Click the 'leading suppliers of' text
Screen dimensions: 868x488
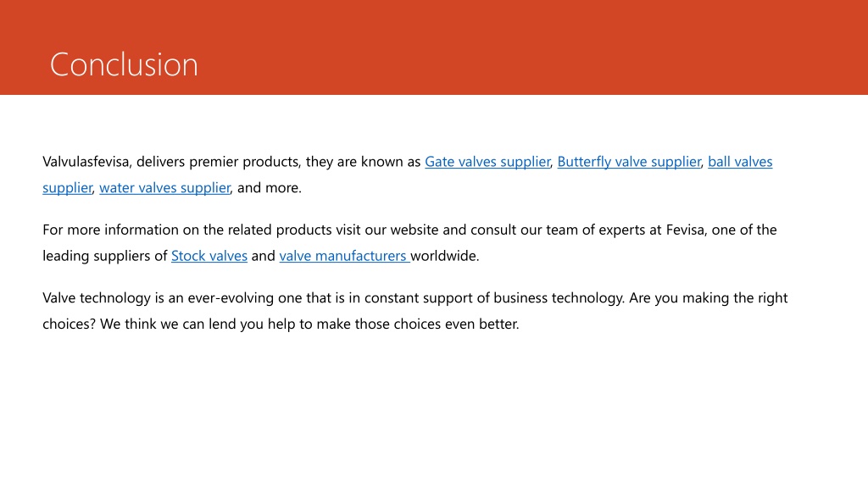tap(104, 256)
